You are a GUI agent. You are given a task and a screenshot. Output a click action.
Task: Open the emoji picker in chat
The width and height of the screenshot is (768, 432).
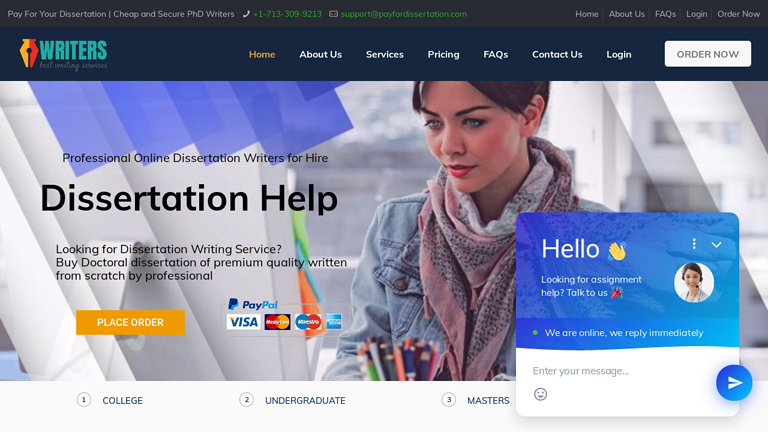click(540, 394)
